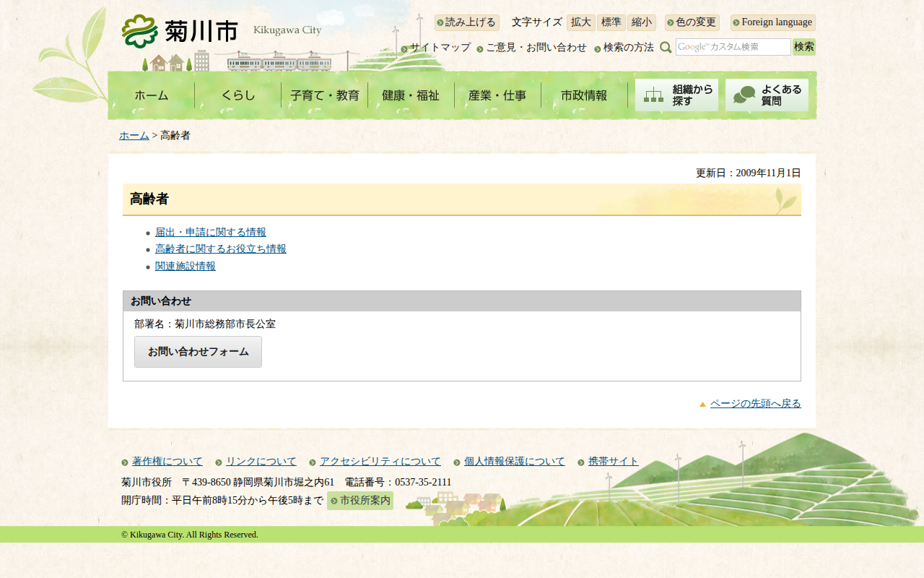Open 組織から探す organization chart button
Viewport: 924px width, 578px height.
coord(676,95)
